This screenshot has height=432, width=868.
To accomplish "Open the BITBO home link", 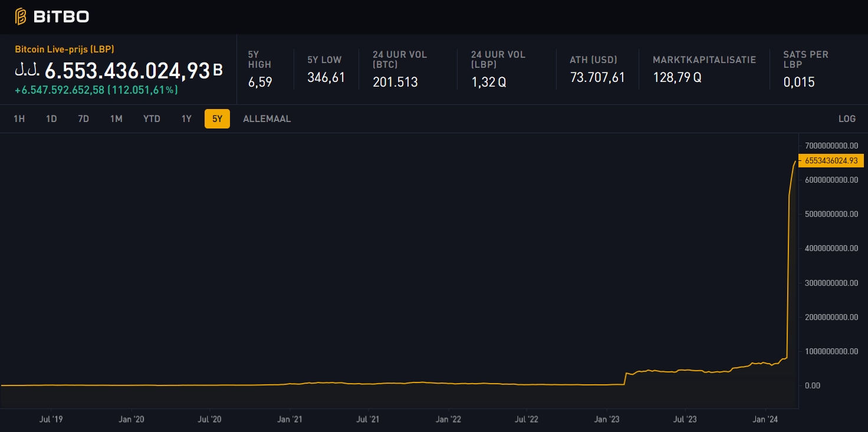I will (52, 17).
